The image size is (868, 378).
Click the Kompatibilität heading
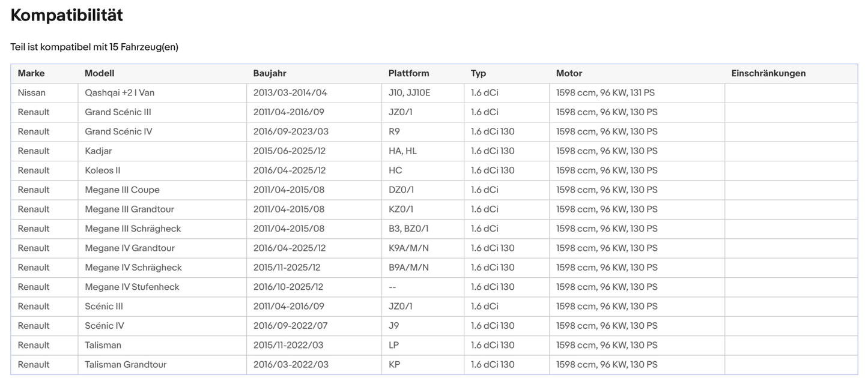pyautogui.click(x=67, y=16)
